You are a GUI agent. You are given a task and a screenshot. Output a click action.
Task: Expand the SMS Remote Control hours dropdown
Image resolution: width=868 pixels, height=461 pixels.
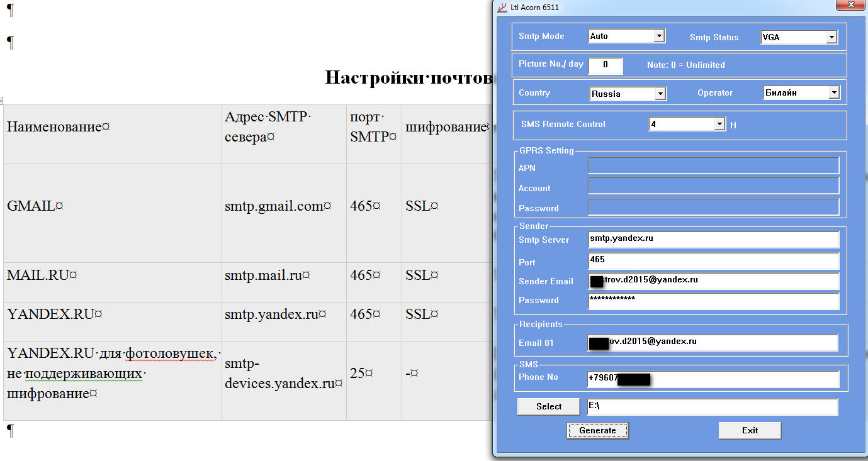pos(719,125)
